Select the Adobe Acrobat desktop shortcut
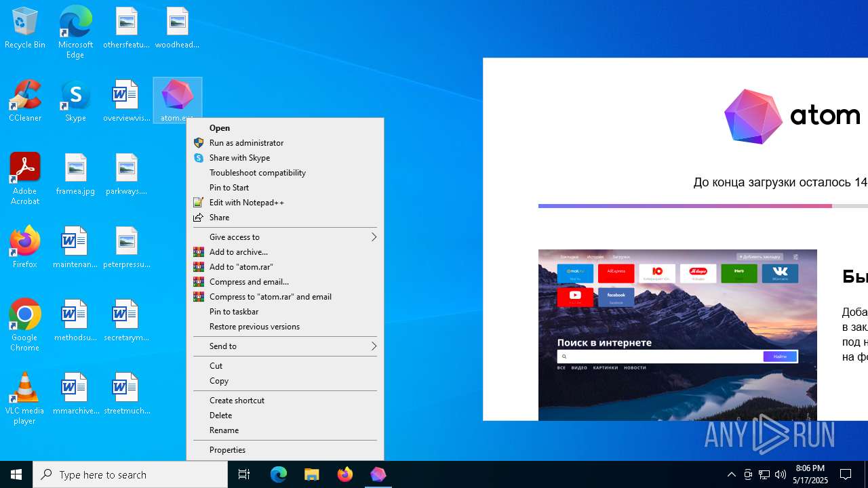 25,180
